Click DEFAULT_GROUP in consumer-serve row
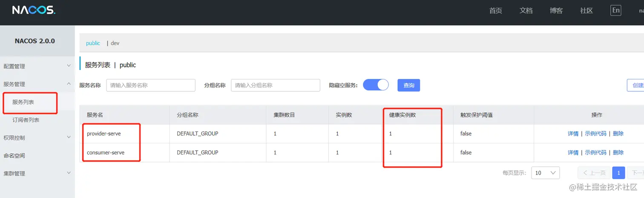644x198 pixels. point(198,152)
